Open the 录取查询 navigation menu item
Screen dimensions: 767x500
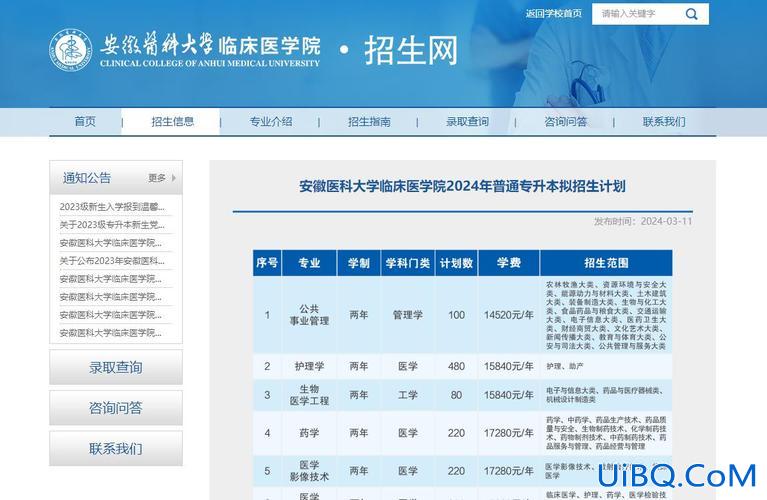pyautogui.click(x=468, y=121)
